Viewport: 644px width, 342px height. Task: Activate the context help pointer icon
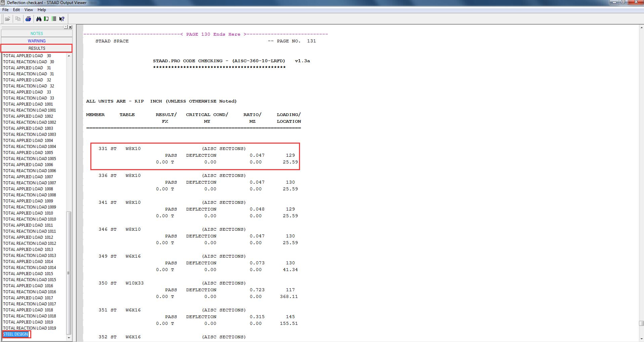click(x=62, y=19)
